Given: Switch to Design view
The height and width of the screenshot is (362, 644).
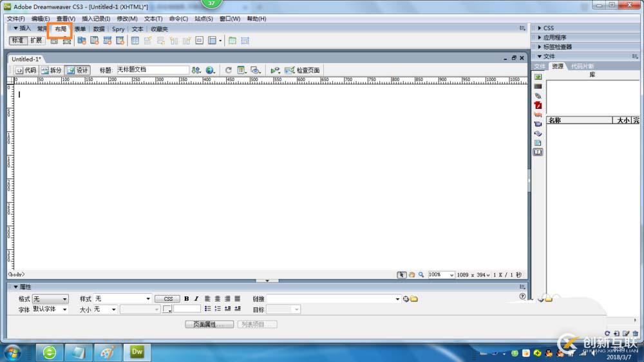Looking at the screenshot, I should (x=78, y=70).
